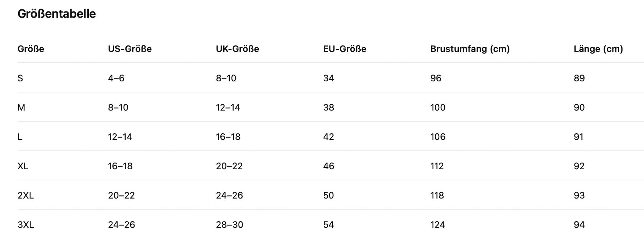This screenshot has width=644, height=247.
Task: Click the 3XL size row label
Action: [x=25, y=225]
